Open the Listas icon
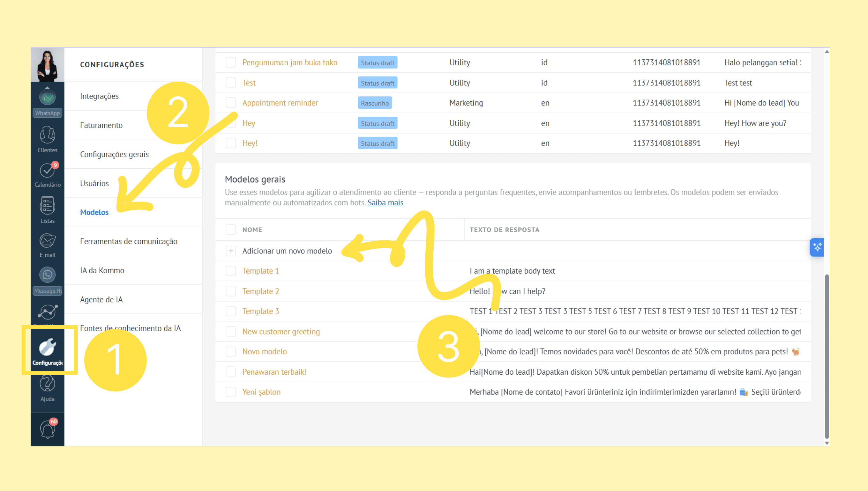The image size is (868, 491). pos(47,206)
